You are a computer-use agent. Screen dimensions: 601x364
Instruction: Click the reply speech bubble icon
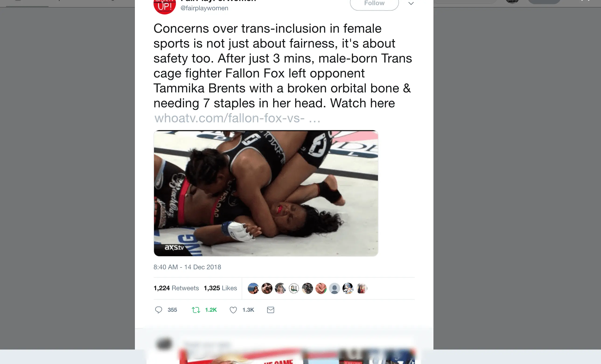click(159, 310)
